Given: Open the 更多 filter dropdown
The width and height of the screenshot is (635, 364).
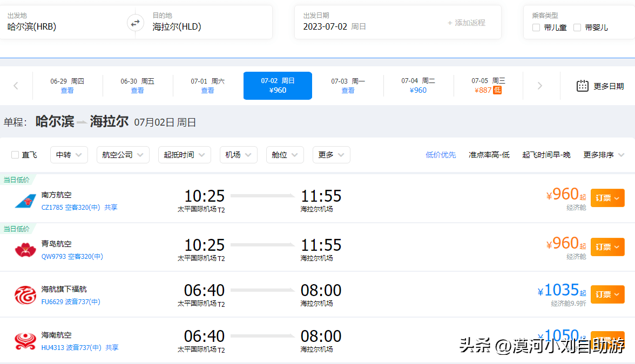Looking at the screenshot, I should pyautogui.click(x=332, y=155).
